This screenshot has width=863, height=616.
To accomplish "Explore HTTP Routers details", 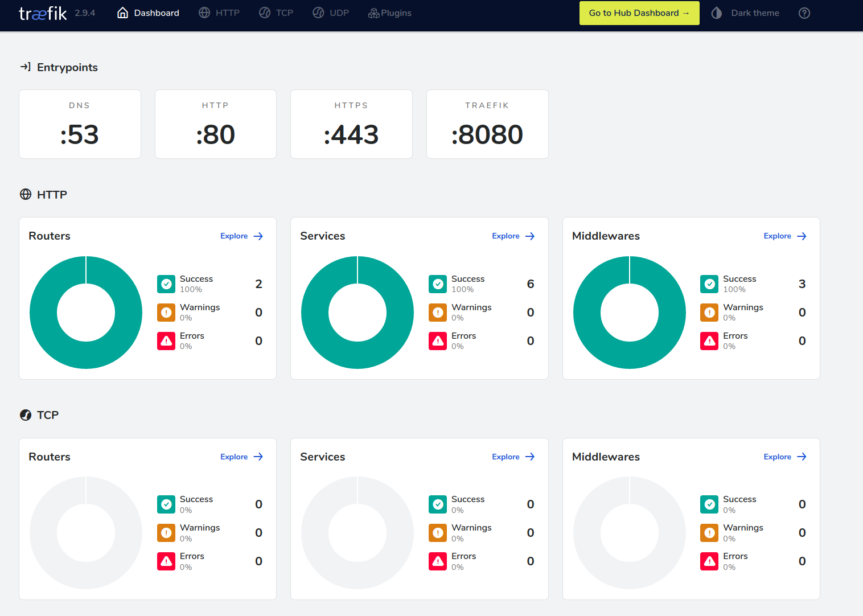I will (241, 236).
